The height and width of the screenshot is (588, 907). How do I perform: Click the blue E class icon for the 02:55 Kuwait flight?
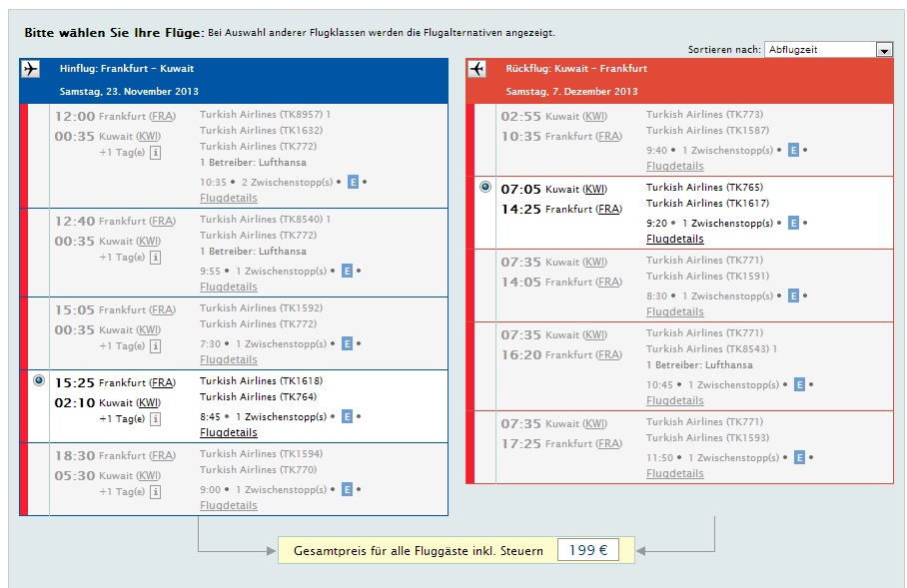tap(793, 151)
